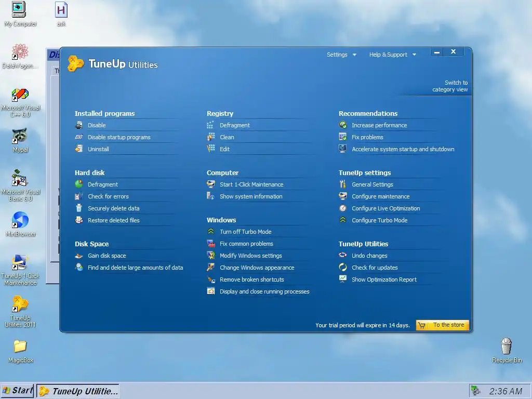The width and height of the screenshot is (532, 399).
Task: Click the To the store button
Action: point(443,325)
